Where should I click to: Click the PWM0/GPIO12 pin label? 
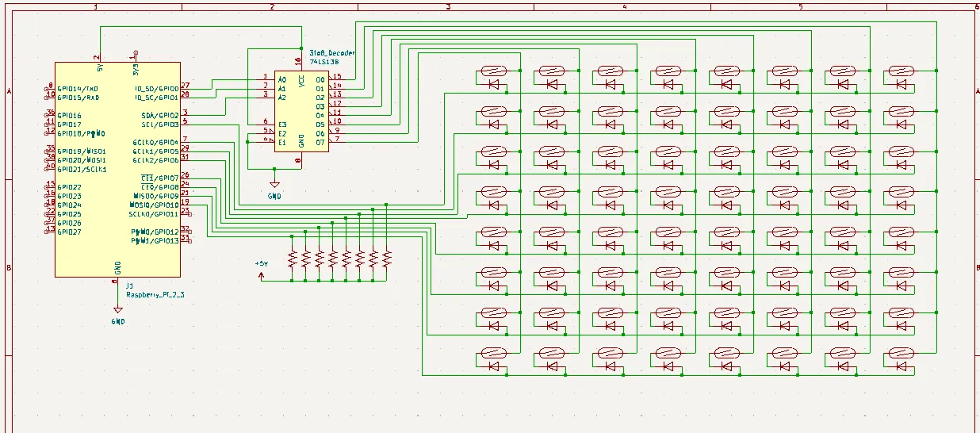[155, 232]
